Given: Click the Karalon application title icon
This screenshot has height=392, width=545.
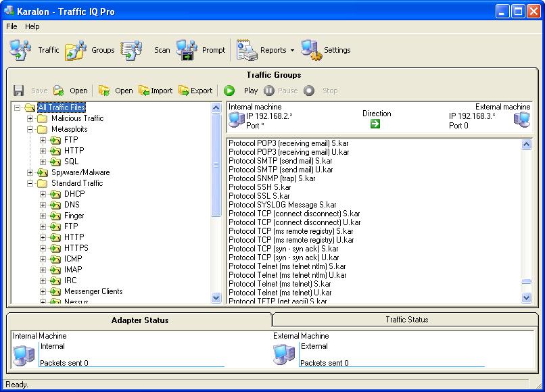Looking at the screenshot, I should pos(9,11).
